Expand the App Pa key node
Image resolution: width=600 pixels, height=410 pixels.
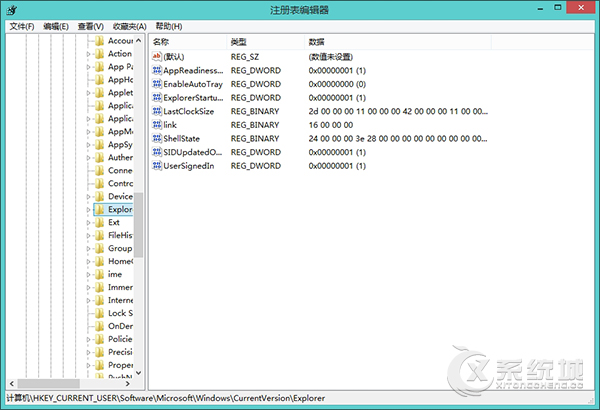88,67
